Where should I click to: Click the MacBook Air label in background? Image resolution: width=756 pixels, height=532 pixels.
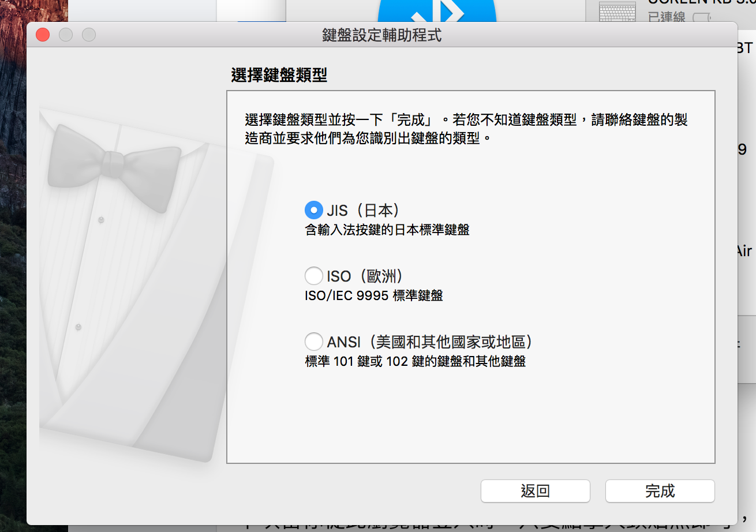point(743,251)
